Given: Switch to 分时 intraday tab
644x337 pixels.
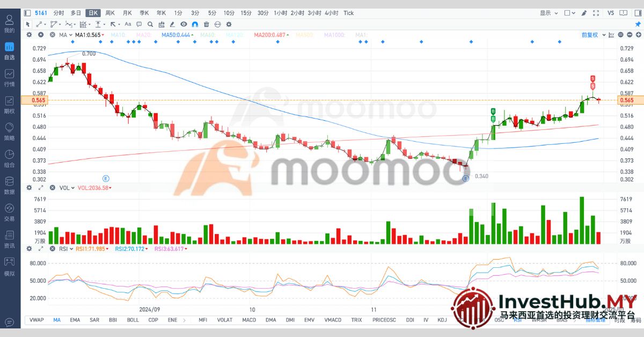Looking at the screenshot, I should tap(58, 12).
